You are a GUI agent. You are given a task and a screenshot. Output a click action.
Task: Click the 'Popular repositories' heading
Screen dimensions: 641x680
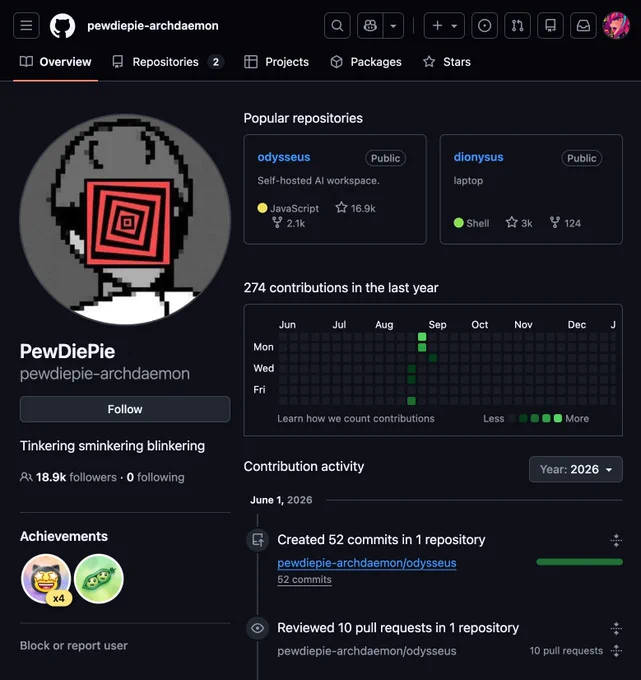(x=303, y=118)
